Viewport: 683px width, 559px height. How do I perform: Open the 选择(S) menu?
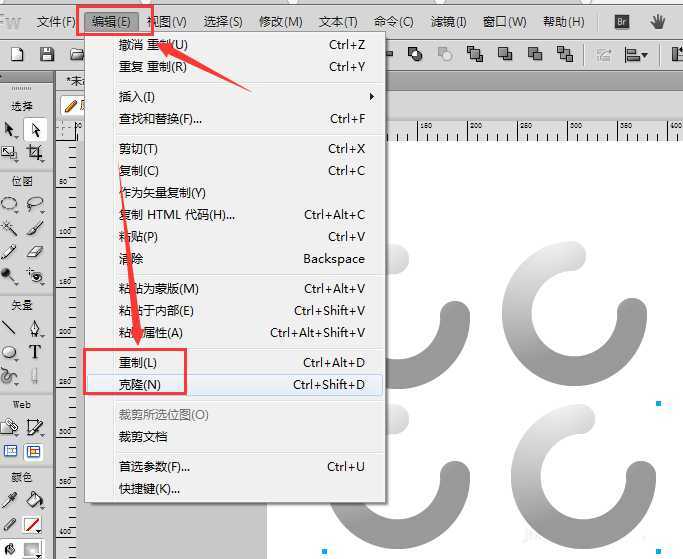point(223,21)
